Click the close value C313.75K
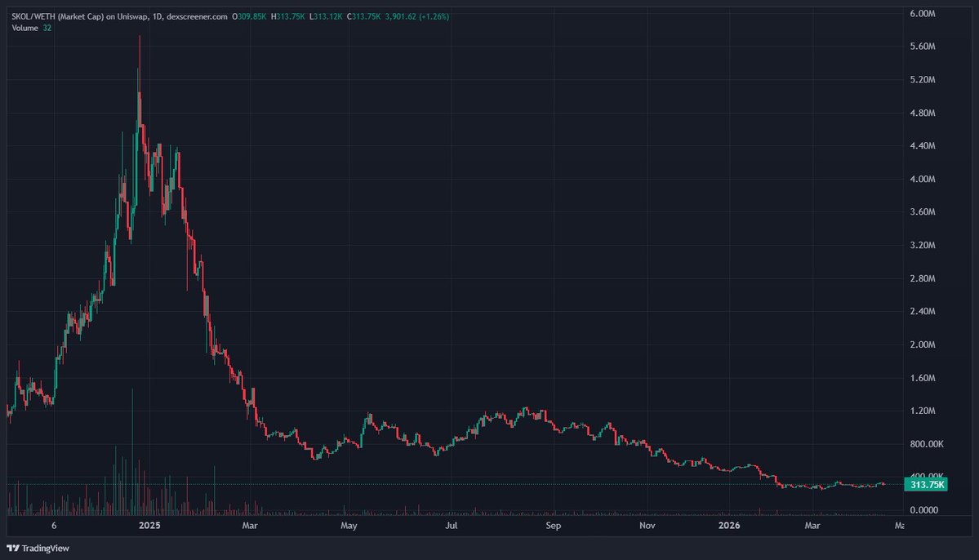 [x=364, y=17]
